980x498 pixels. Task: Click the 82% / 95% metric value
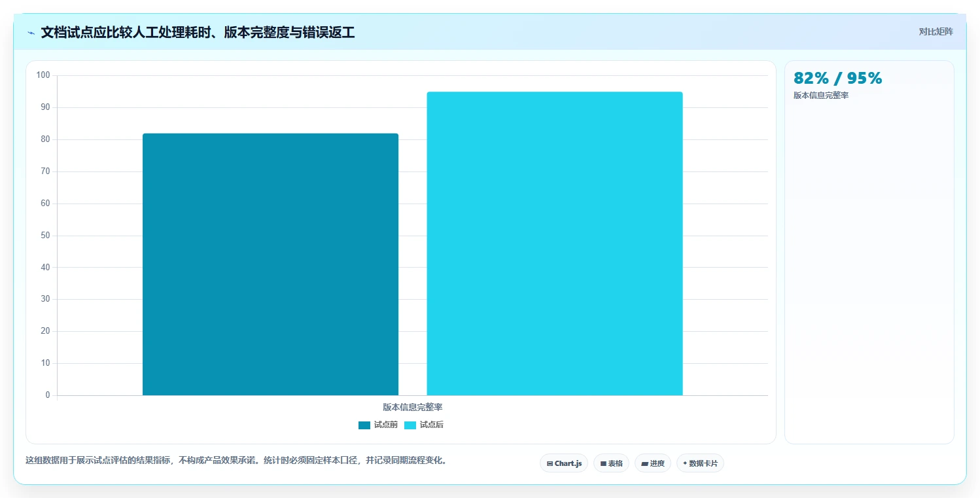tap(838, 79)
